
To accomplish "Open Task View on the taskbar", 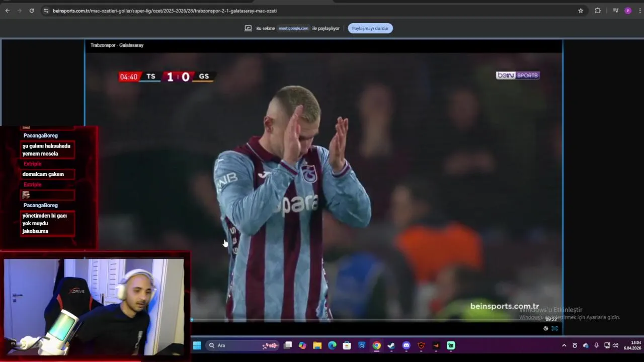I will tap(288, 345).
